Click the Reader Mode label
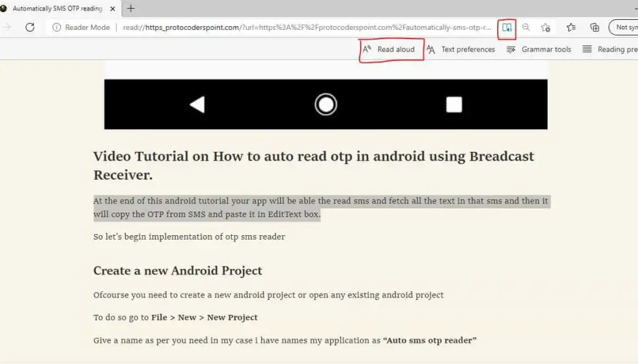638x364 pixels. tap(87, 27)
